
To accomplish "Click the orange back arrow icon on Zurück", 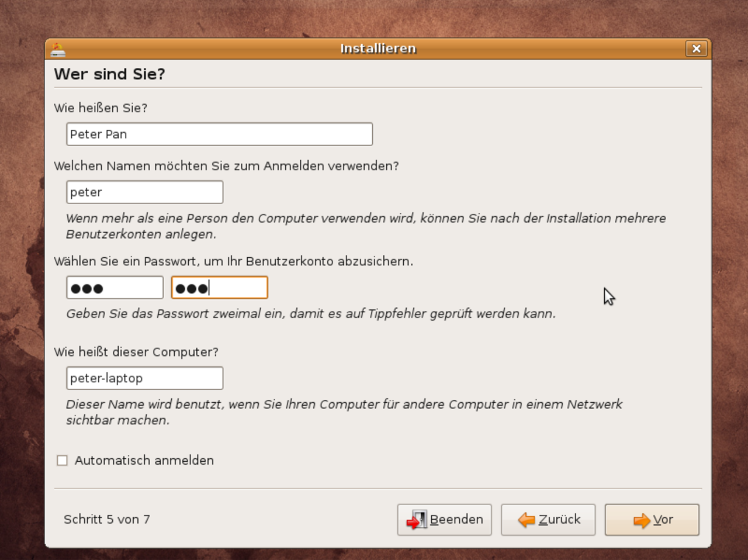I will click(527, 520).
